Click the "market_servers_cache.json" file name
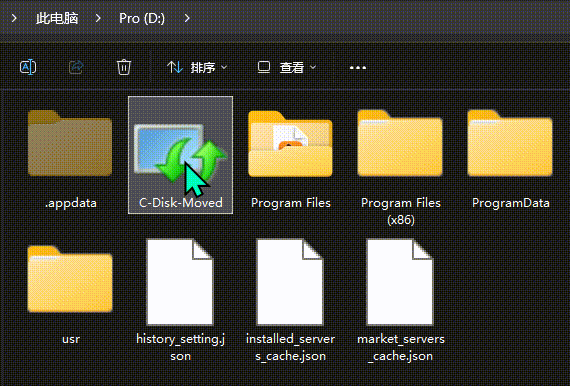This screenshot has height=386, width=570. click(401, 347)
